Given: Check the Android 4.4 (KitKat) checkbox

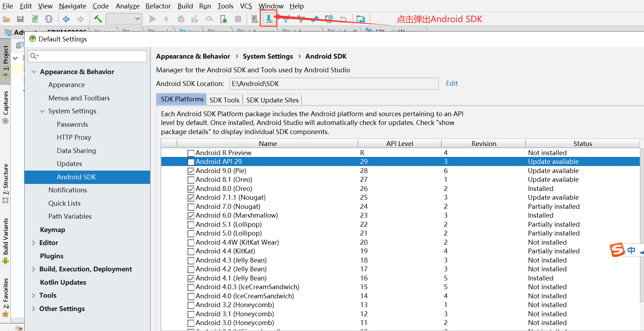Looking at the screenshot, I should 191,251.
